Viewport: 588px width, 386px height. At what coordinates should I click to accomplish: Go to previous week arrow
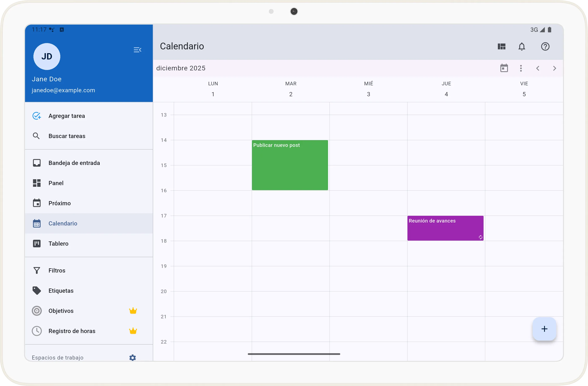point(538,68)
